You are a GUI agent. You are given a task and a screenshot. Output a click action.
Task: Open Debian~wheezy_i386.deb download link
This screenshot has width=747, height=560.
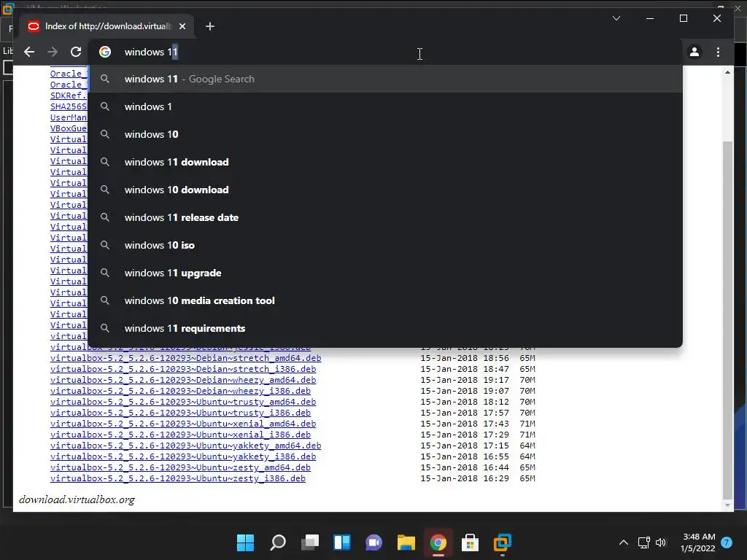pyautogui.click(x=181, y=391)
